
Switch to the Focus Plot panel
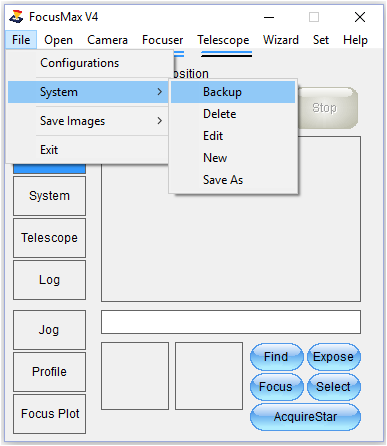pos(49,414)
